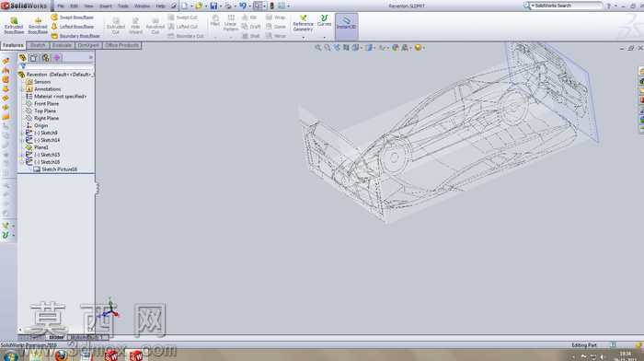644x361 pixels.
Task: Click the Undo icon
Action: (x=243, y=6)
